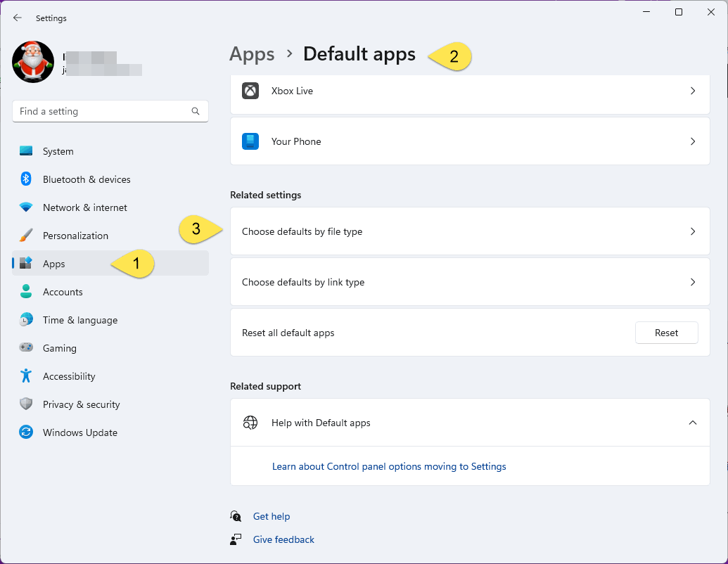This screenshot has width=728, height=564.
Task: Expand the Your Phone defaults entry
Action: click(x=692, y=141)
